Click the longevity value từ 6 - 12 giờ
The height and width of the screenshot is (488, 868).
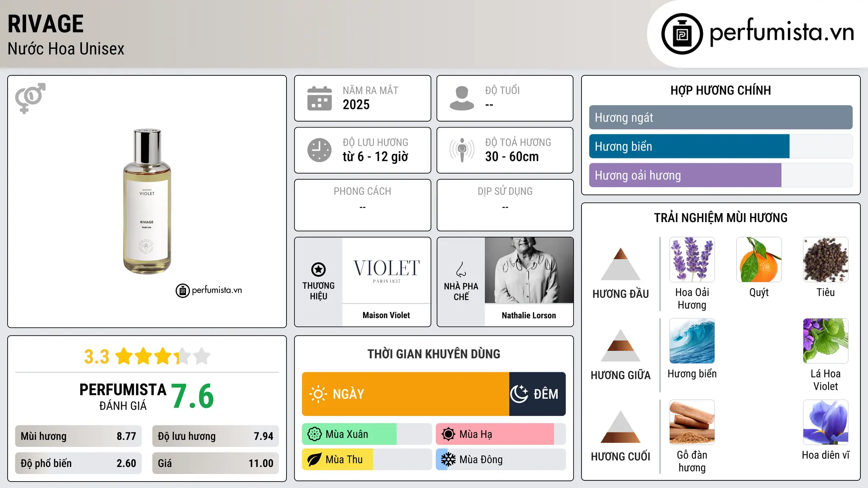(x=375, y=157)
